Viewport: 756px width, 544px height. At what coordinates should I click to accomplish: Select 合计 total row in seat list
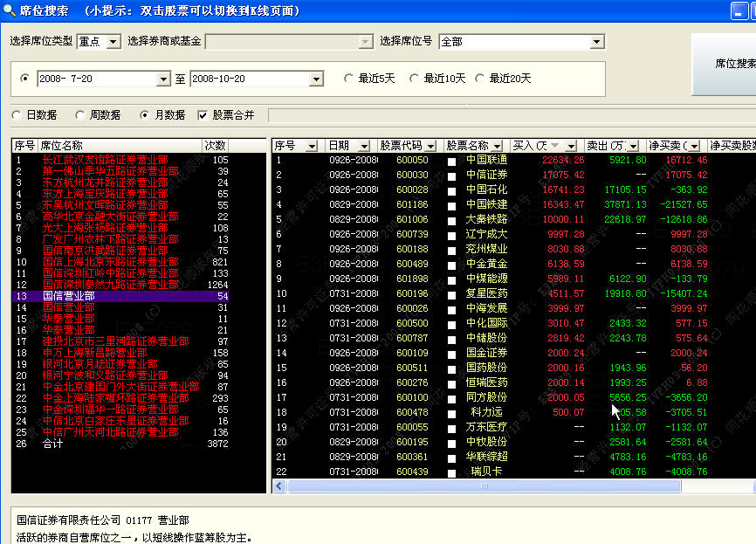[52, 444]
